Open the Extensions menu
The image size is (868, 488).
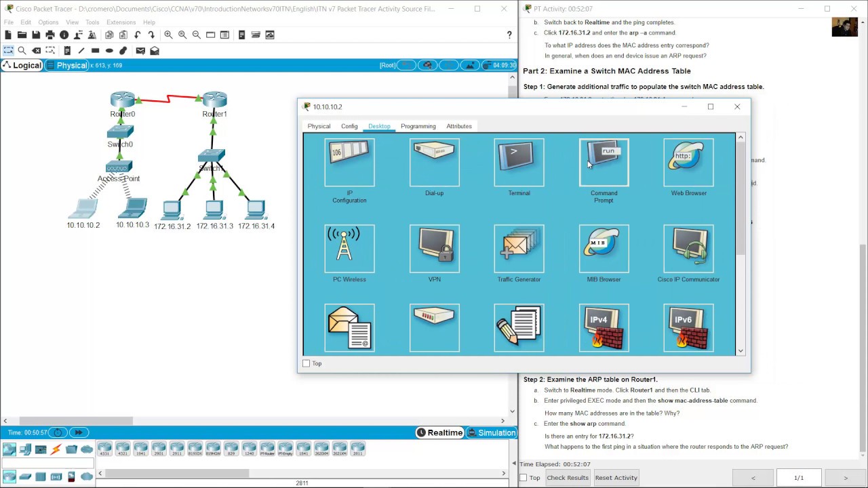coord(121,22)
